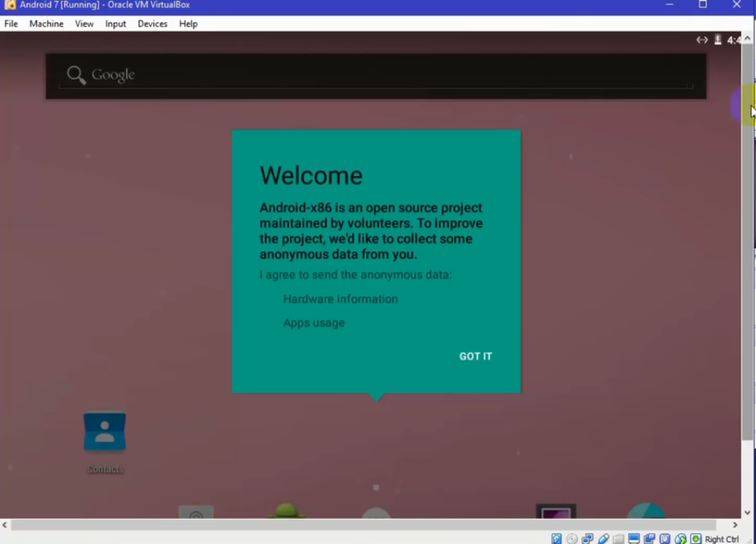Open the Devices menu
Screen dimensions: 756x544
152,24
